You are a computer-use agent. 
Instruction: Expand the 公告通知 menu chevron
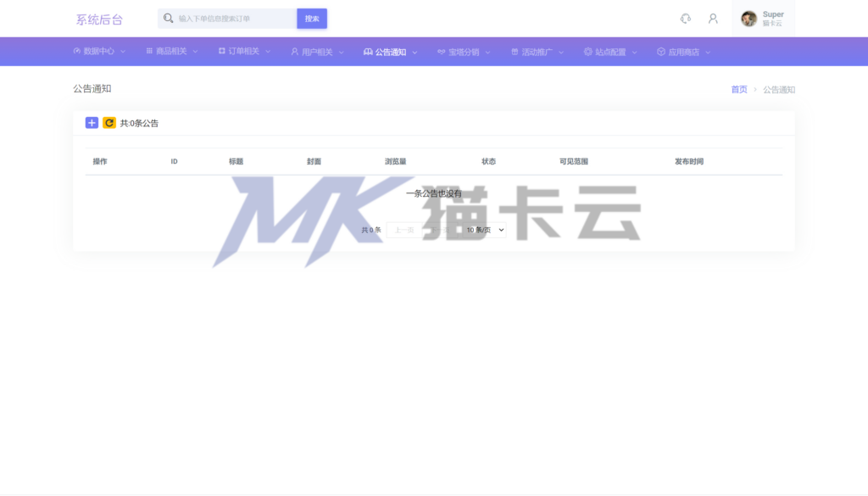point(415,52)
